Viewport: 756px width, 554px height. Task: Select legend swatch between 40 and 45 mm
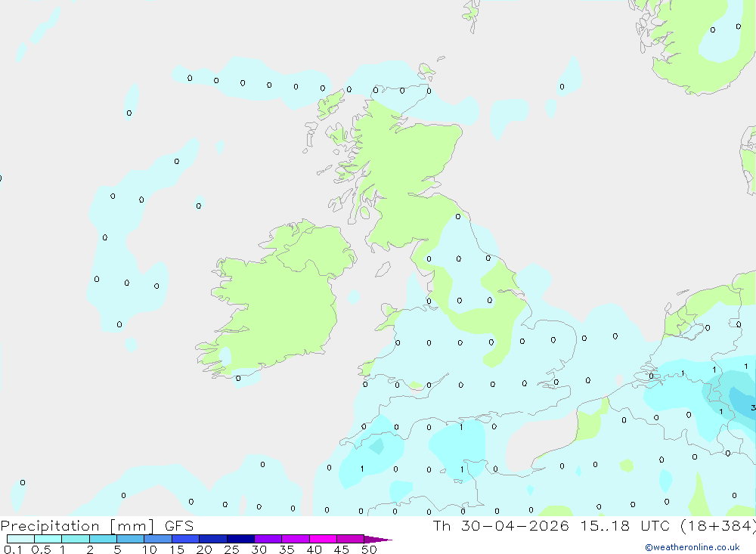pos(323,539)
